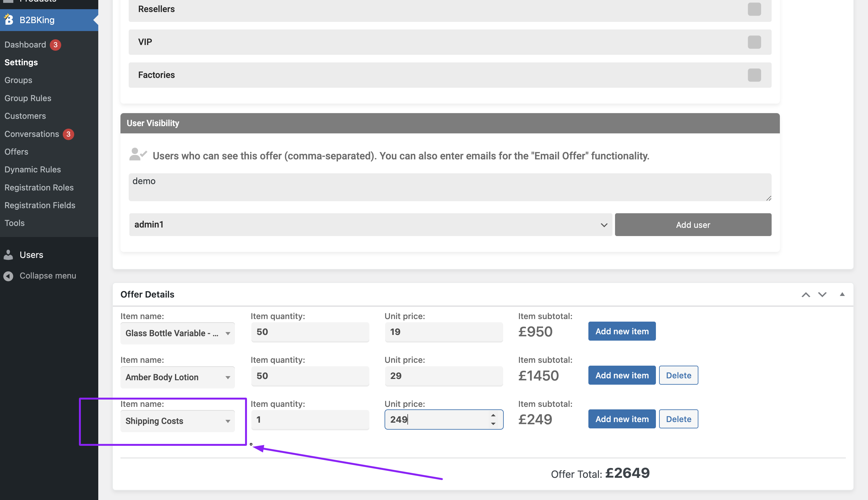Click the B2BKing logo icon in sidebar
868x500 pixels.
8,20
